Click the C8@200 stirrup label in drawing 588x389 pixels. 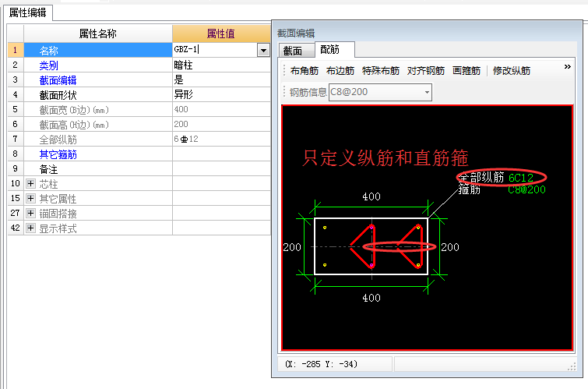click(x=526, y=189)
